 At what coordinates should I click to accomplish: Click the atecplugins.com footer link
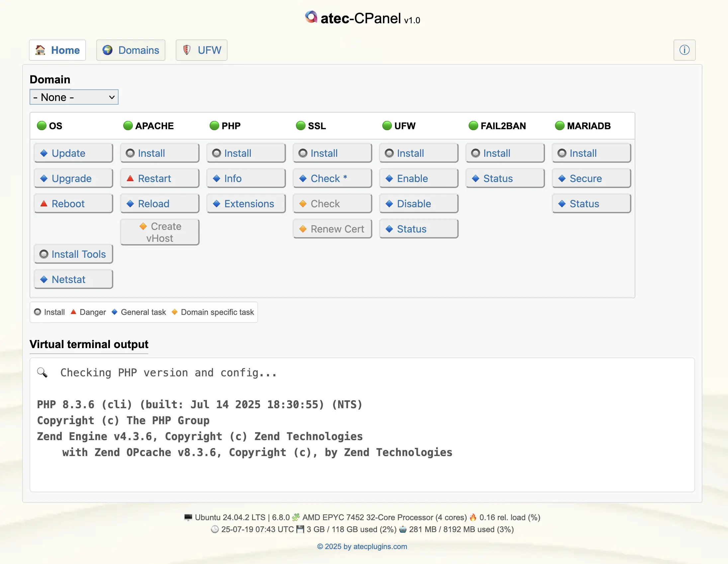[x=380, y=546]
